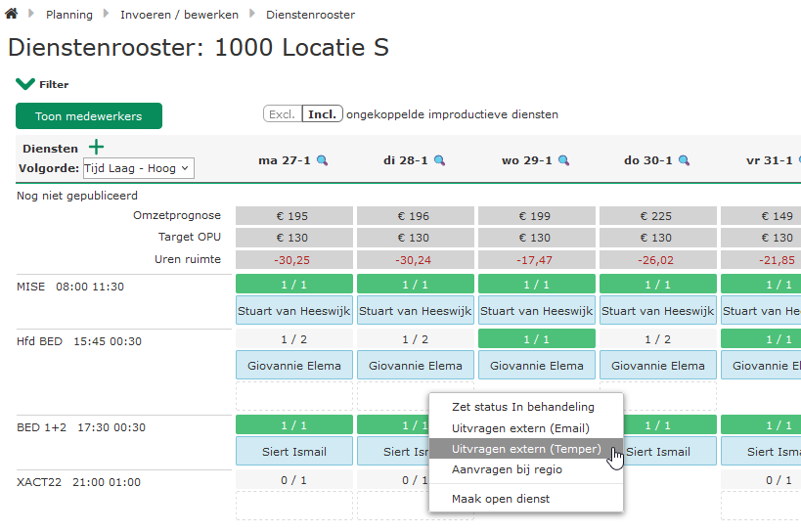This screenshot has width=801, height=532.
Task: Select Uitvragen extern (Email)
Action: pos(518,428)
